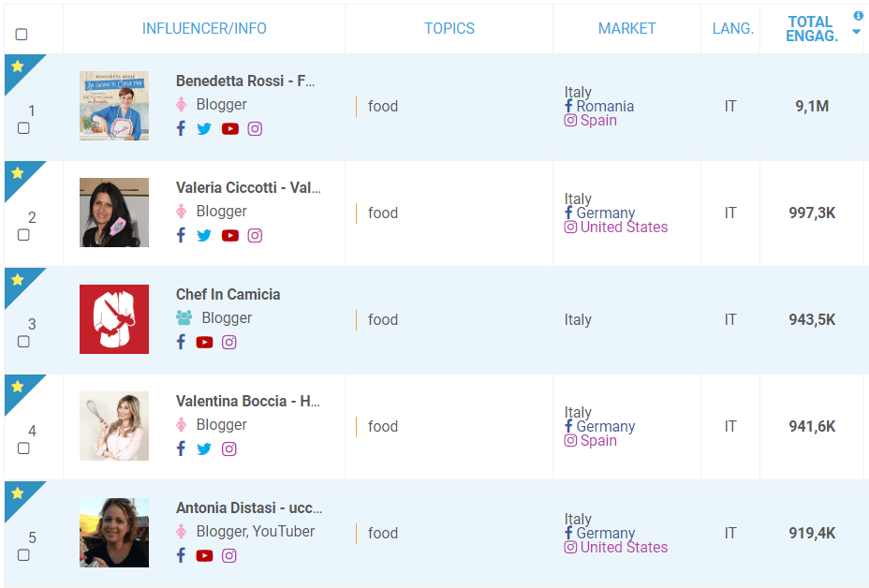This screenshot has height=588, width=869.
Task: Open Valentina Boccia's Twitter icon
Action: click(x=204, y=448)
